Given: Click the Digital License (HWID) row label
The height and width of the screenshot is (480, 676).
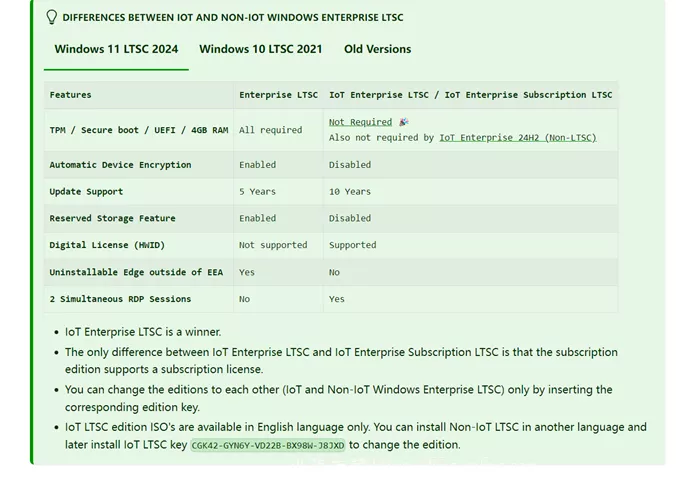Looking at the screenshot, I should click(107, 245).
